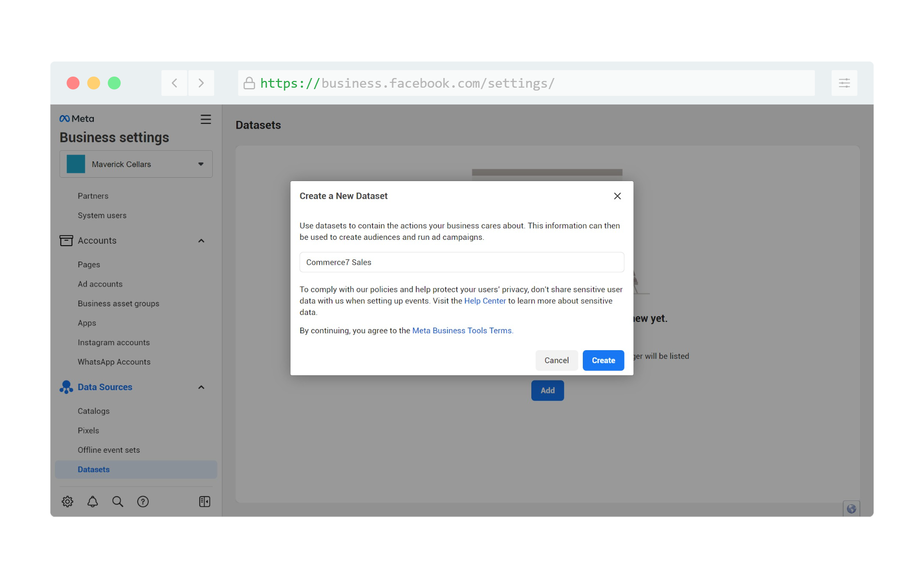Click the Maverick Cellars teal avatar

(x=76, y=164)
